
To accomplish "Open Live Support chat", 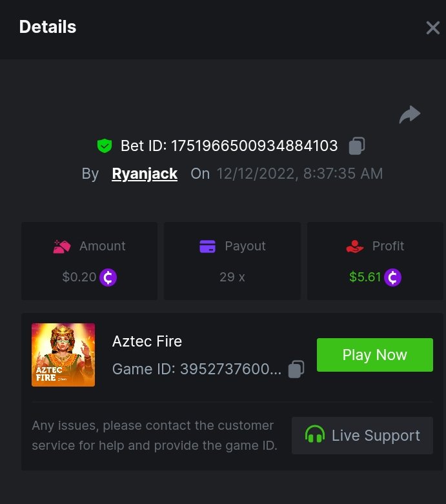I will pyautogui.click(x=362, y=436).
